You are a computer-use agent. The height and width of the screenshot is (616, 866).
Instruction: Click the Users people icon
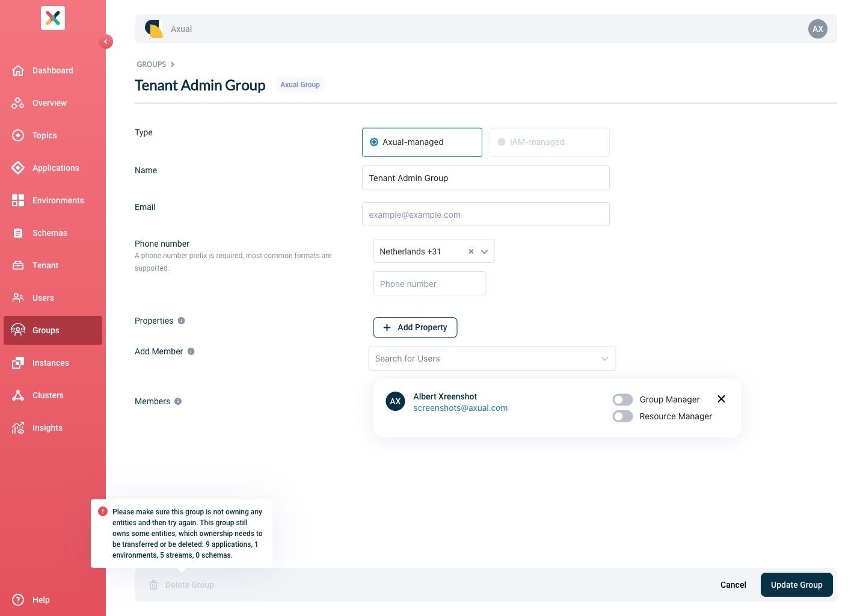(x=18, y=298)
